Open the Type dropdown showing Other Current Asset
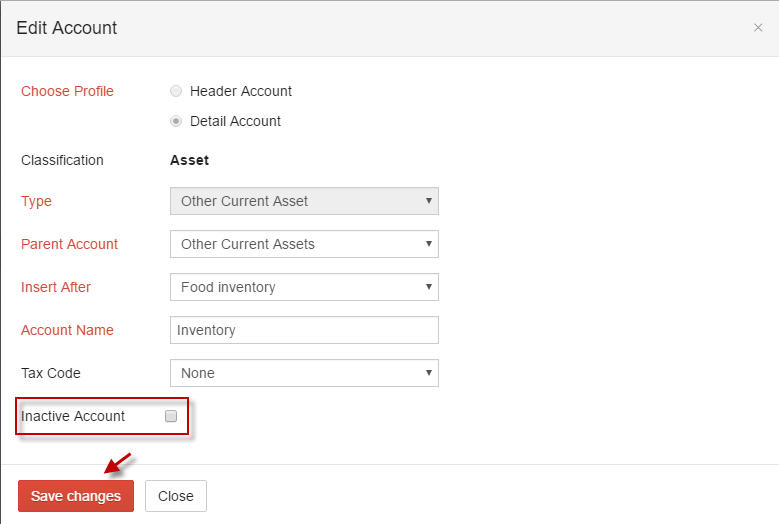The height and width of the screenshot is (524, 779). (x=304, y=201)
